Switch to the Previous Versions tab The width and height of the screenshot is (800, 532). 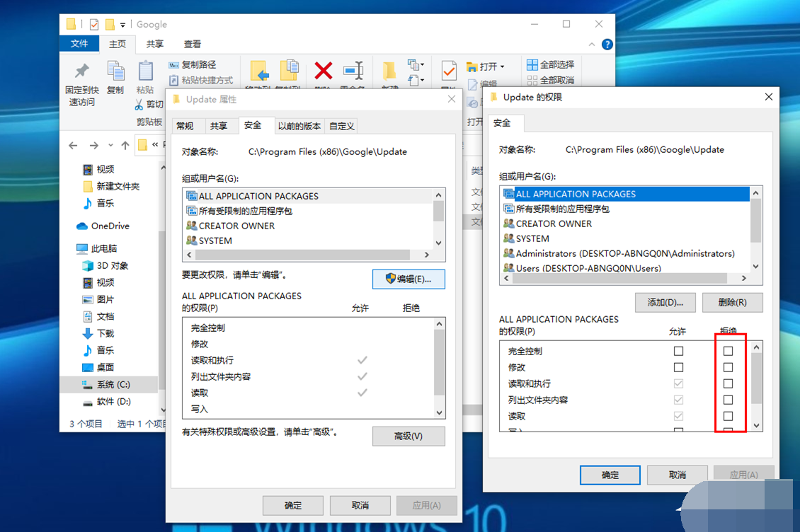[x=299, y=126]
